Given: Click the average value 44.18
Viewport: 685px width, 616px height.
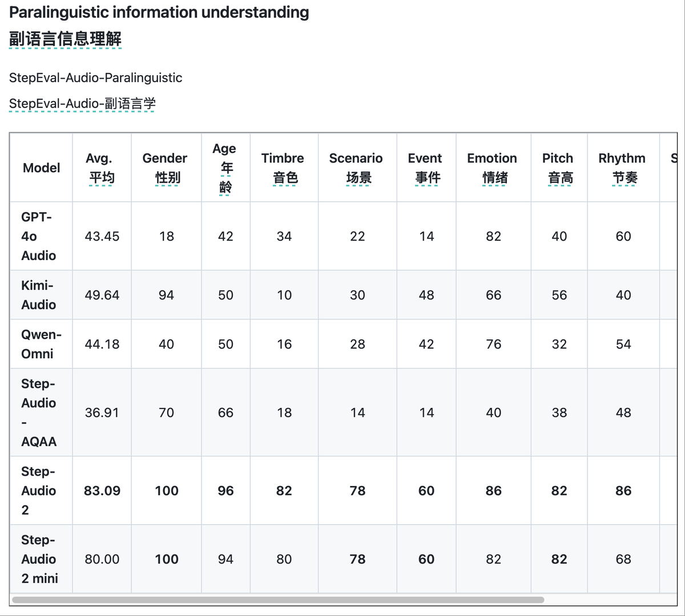Looking at the screenshot, I should coord(102,344).
